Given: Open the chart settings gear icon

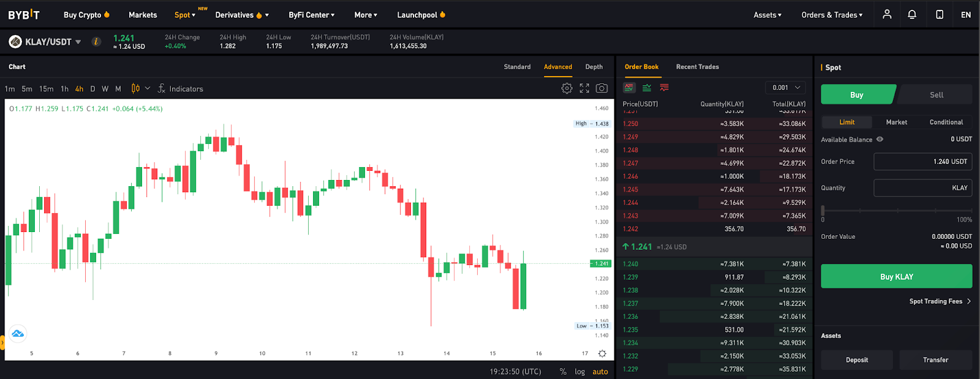Looking at the screenshot, I should pyautogui.click(x=567, y=88).
